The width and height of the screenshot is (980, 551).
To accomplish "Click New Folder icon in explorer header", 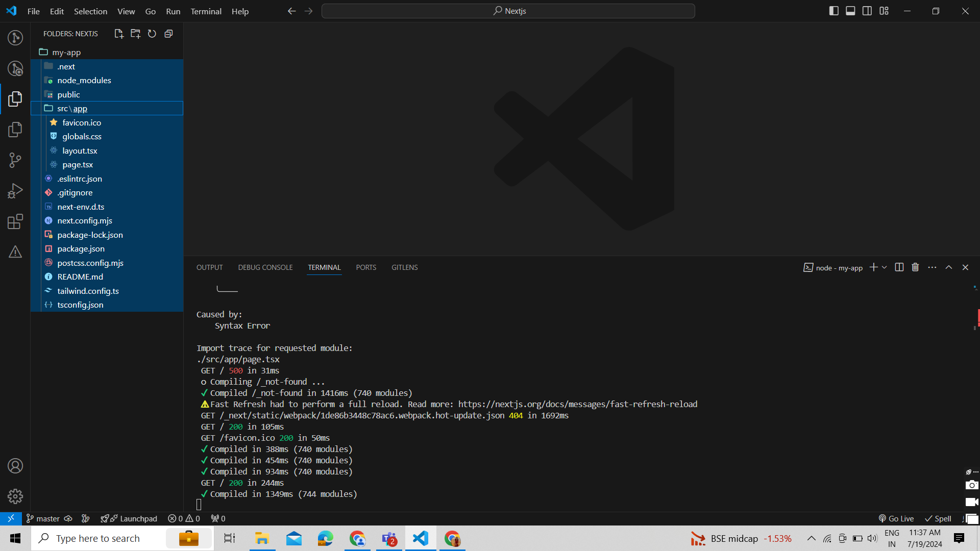I will pos(135,34).
